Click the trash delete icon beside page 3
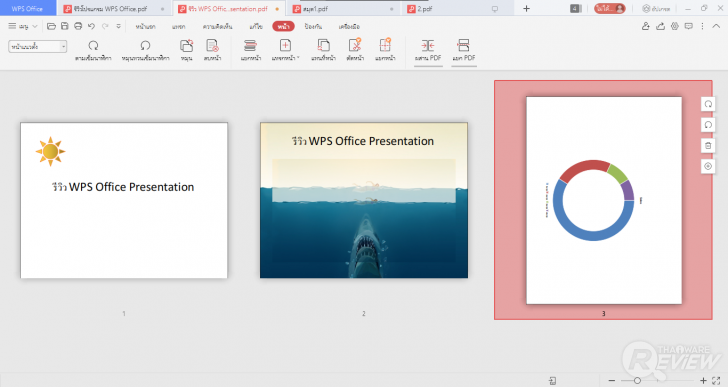Image resolution: width=728 pixels, height=387 pixels. 708,145
